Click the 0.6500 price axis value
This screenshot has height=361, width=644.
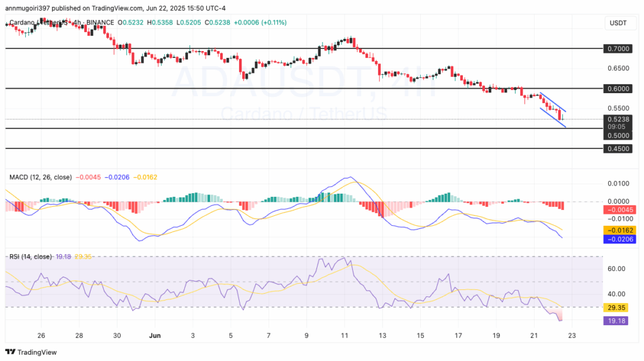[x=618, y=68]
